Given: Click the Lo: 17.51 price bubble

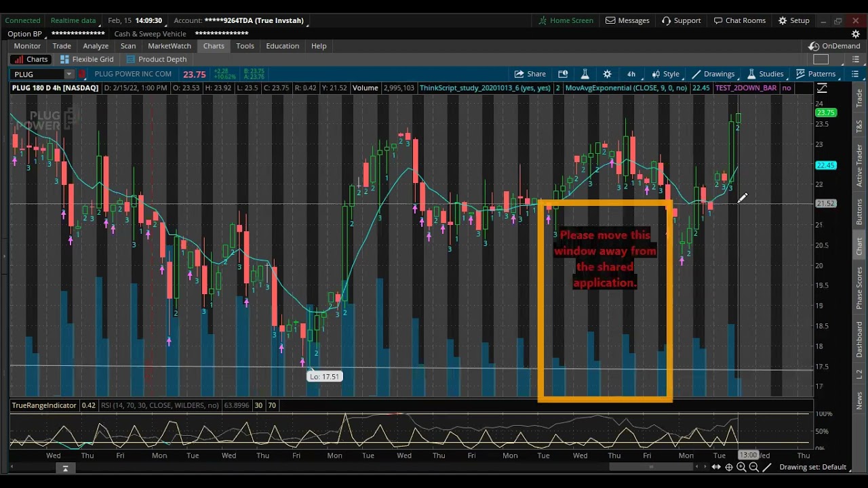Looking at the screenshot, I should 324,376.
